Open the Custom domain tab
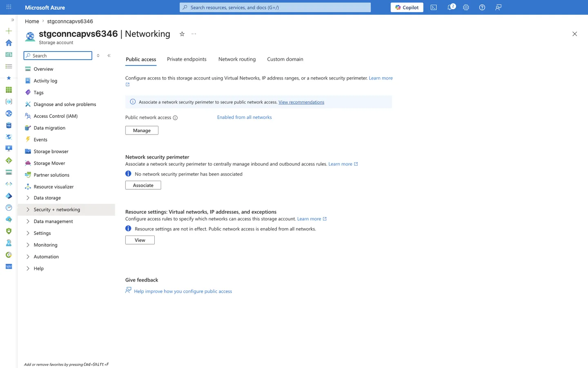 pos(285,59)
